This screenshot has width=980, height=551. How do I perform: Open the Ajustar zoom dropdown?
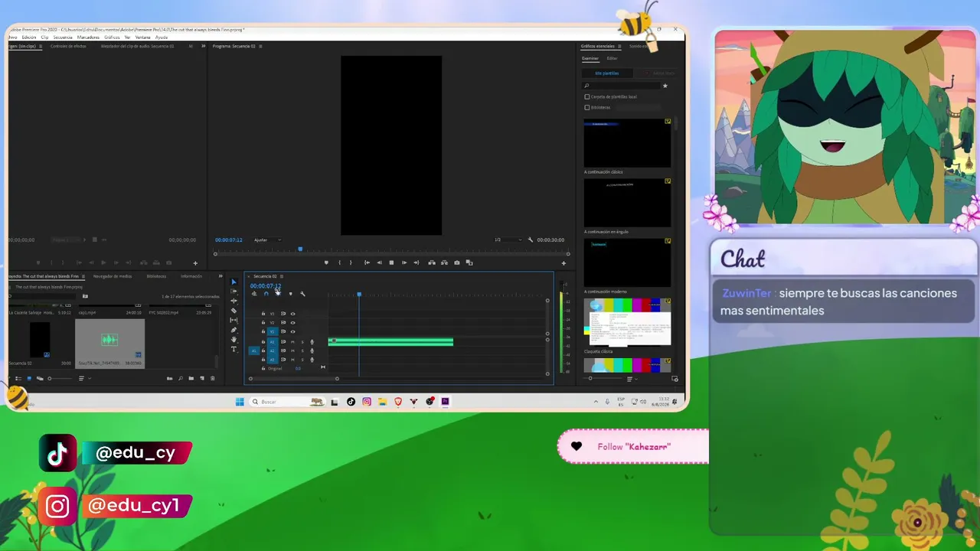click(x=267, y=240)
